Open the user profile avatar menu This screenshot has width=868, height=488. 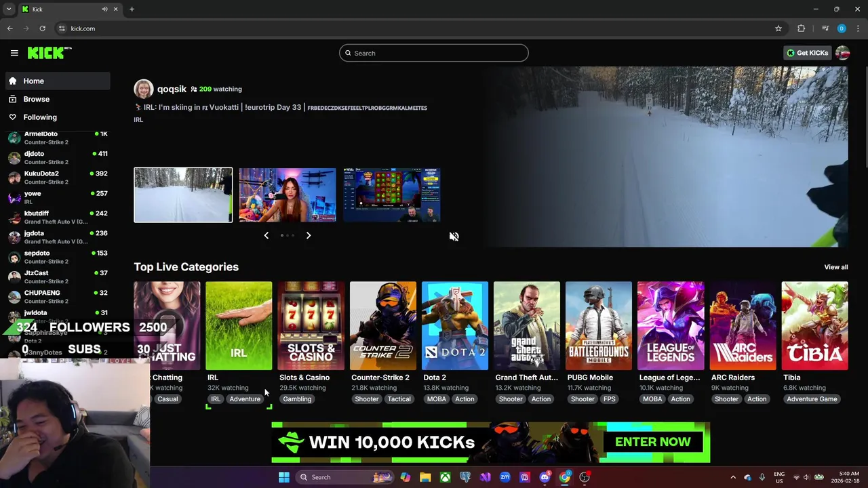pos(843,53)
